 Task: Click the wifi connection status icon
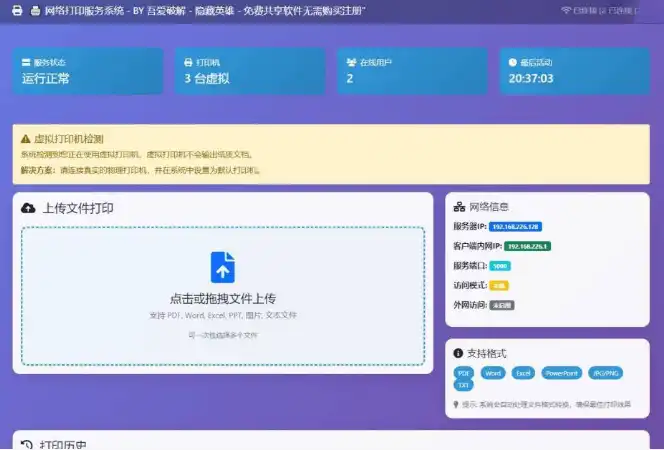tap(566, 10)
